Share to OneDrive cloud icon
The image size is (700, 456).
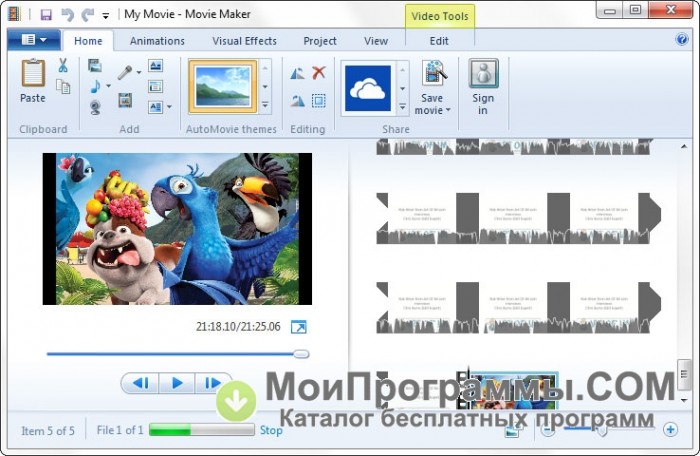pos(368,88)
